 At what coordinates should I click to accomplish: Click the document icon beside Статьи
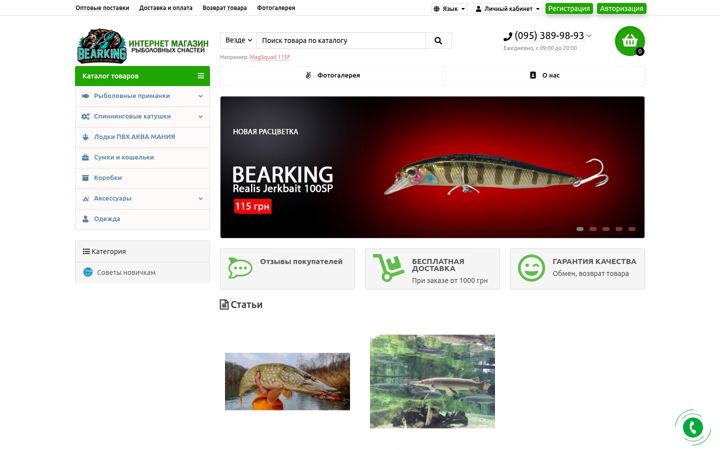click(x=224, y=304)
